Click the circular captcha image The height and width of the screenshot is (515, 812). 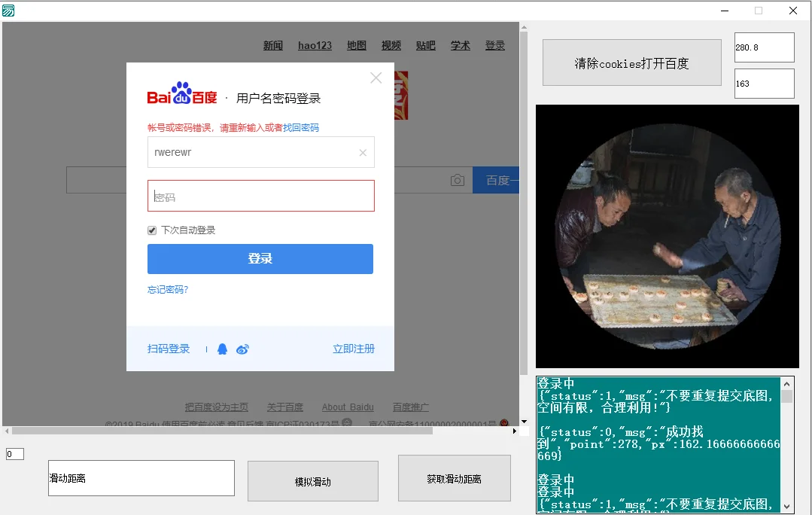668,236
